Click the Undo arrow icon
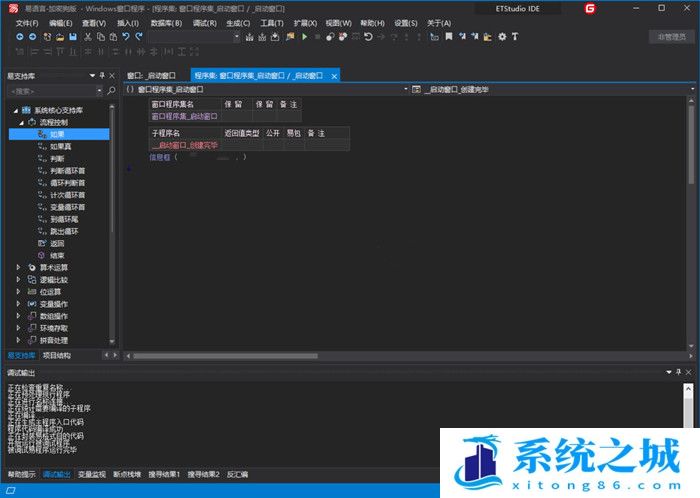This screenshot has height=498, width=700. tap(126, 37)
